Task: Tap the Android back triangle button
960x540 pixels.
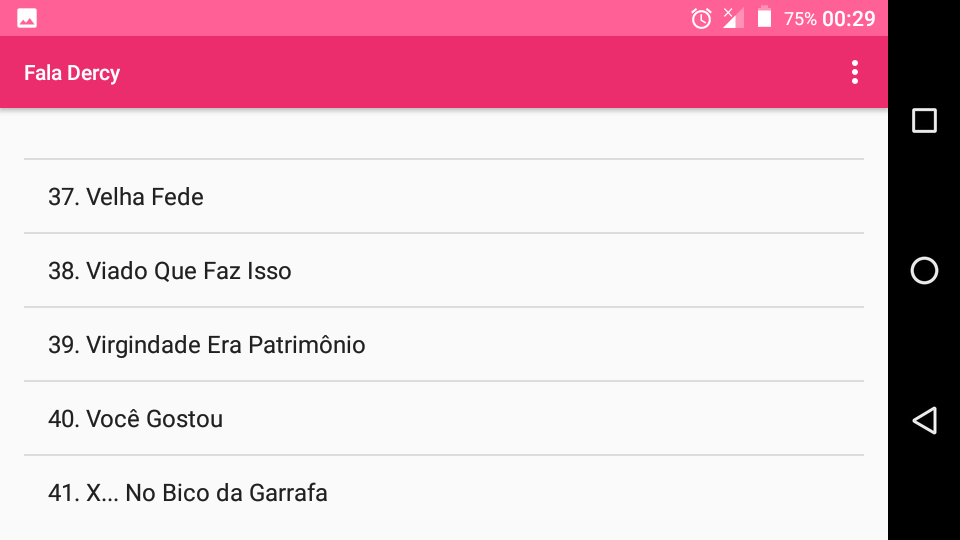Action: [x=925, y=420]
